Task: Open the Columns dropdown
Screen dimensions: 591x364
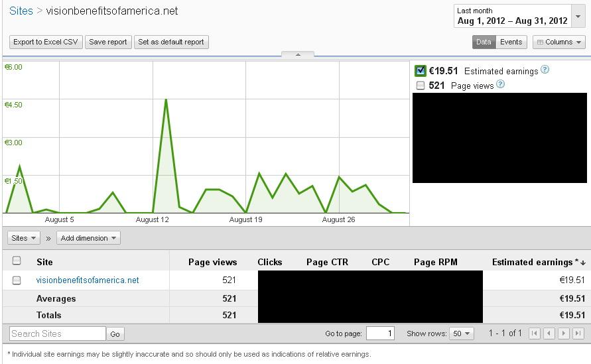Action: click(559, 42)
